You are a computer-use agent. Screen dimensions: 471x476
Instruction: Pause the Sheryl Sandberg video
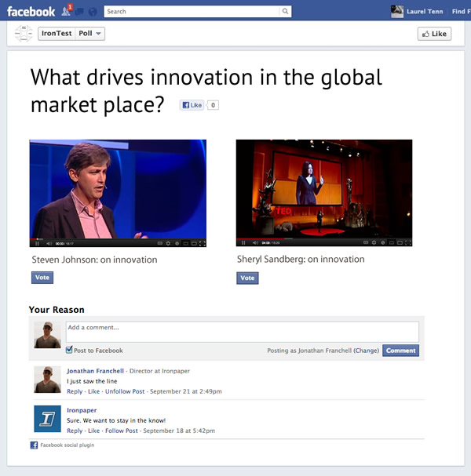(x=243, y=242)
